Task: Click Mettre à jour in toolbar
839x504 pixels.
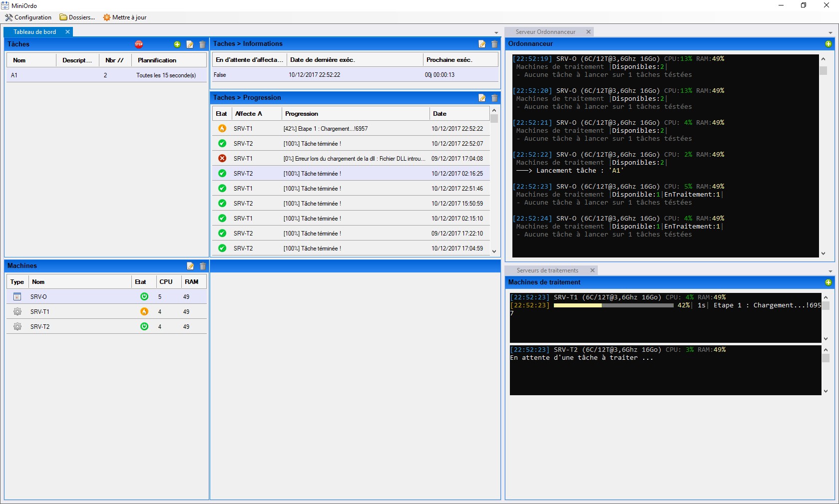Action: (x=125, y=17)
